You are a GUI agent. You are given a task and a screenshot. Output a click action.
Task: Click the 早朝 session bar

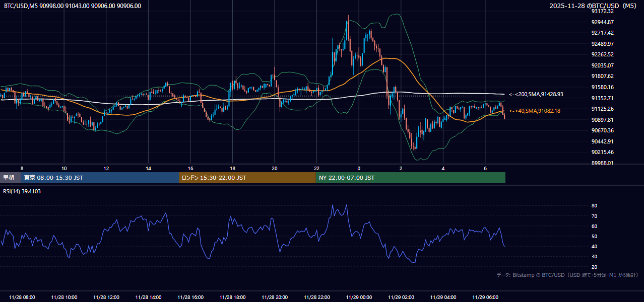point(10,178)
